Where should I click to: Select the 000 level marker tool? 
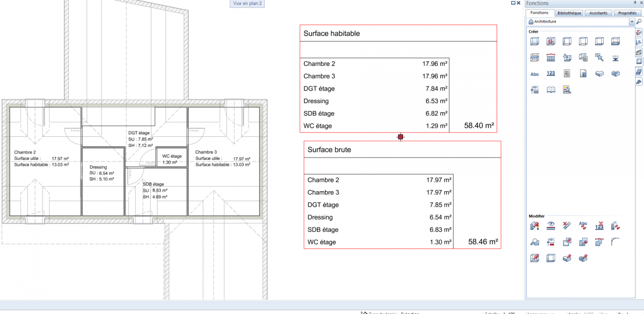click(x=615, y=57)
